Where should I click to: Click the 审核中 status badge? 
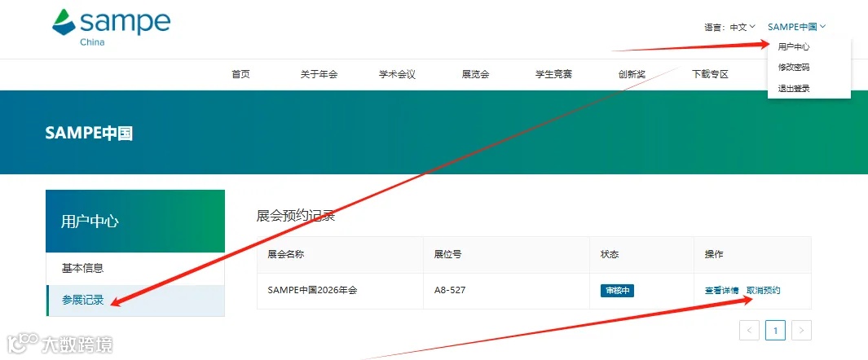pos(617,291)
